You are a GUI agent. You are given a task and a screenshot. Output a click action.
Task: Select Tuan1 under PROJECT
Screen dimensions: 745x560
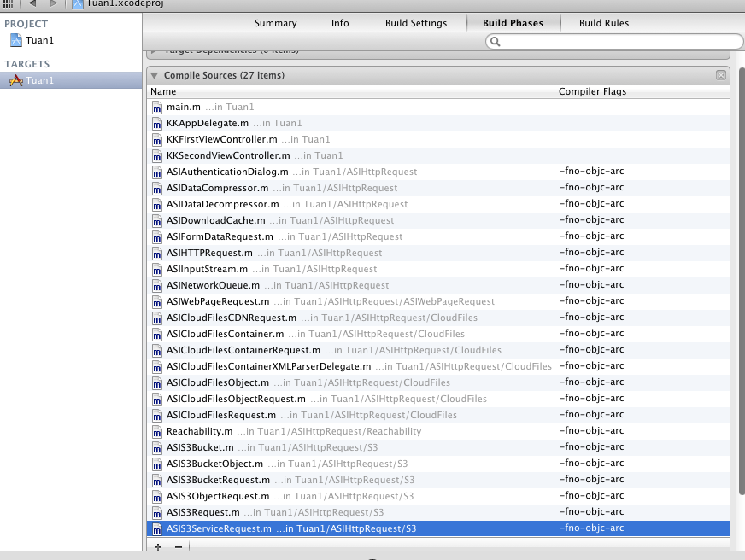39,40
